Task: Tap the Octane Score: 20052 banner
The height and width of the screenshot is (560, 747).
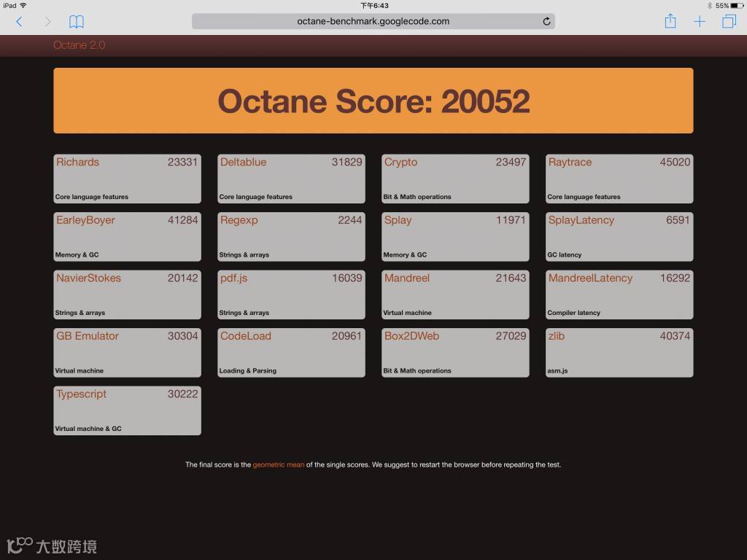Action: click(x=373, y=101)
